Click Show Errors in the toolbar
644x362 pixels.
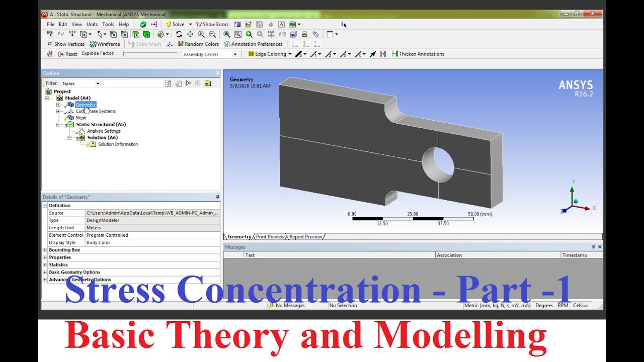coord(212,24)
